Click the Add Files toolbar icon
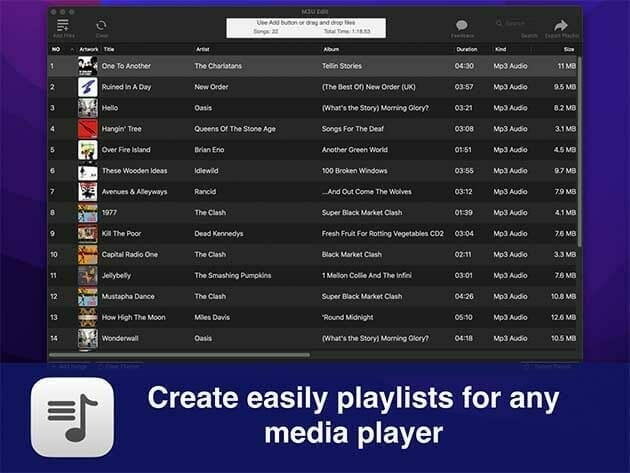 [63, 25]
